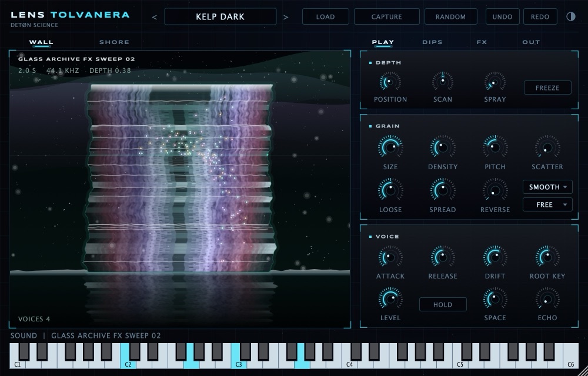Click the ECHO knob
This screenshot has width=588, height=376.
click(x=547, y=299)
